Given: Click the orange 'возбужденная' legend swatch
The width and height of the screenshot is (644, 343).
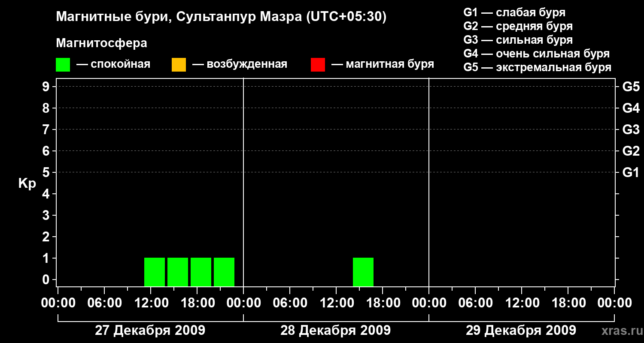Looking at the screenshot, I should pos(179,65).
